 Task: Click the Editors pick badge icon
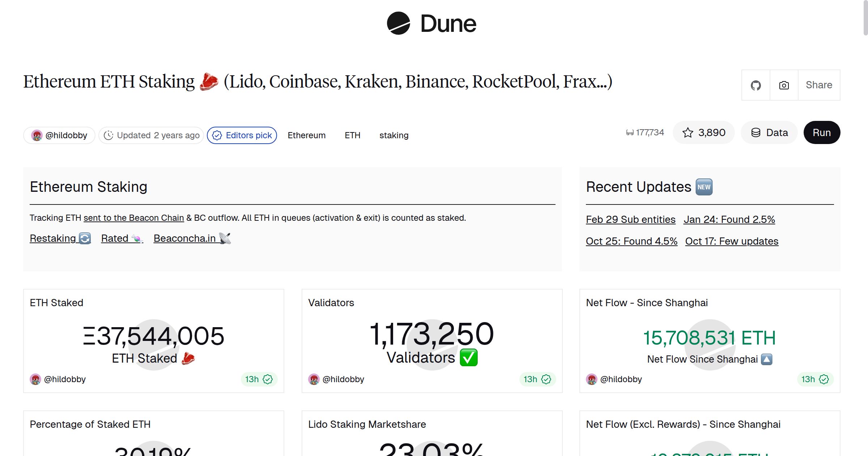pos(217,135)
